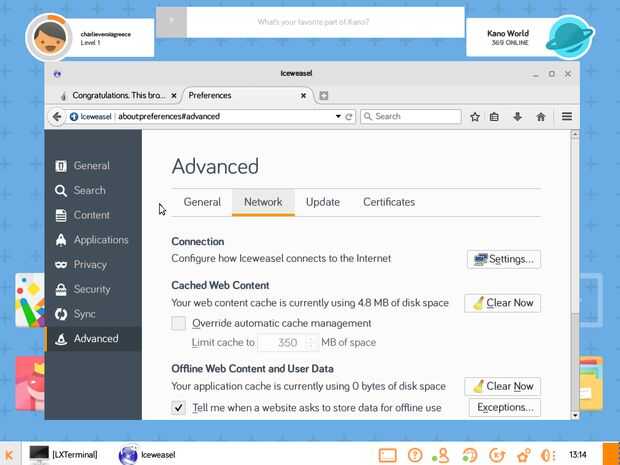620x465 pixels.
Task: Switch to the Update sub-tab
Action: (323, 202)
